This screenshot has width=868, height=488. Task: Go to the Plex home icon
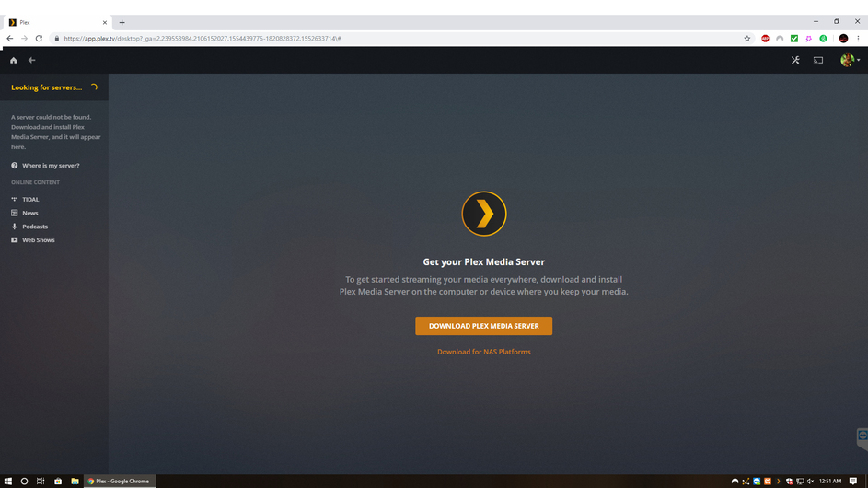[x=13, y=61]
